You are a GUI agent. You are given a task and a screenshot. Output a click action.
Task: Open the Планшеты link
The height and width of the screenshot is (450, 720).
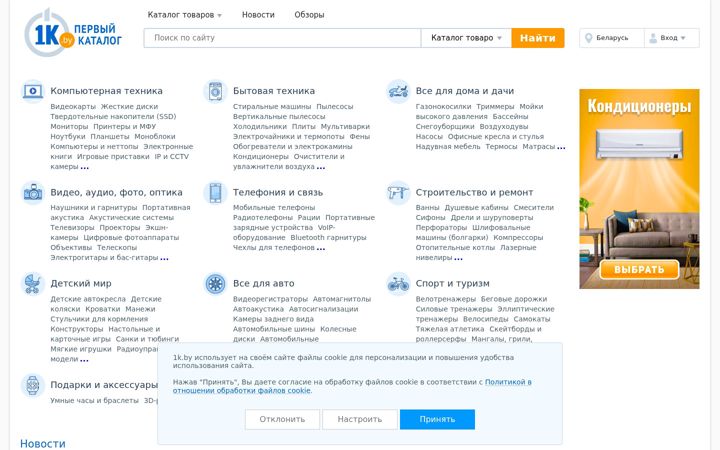(x=110, y=136)
